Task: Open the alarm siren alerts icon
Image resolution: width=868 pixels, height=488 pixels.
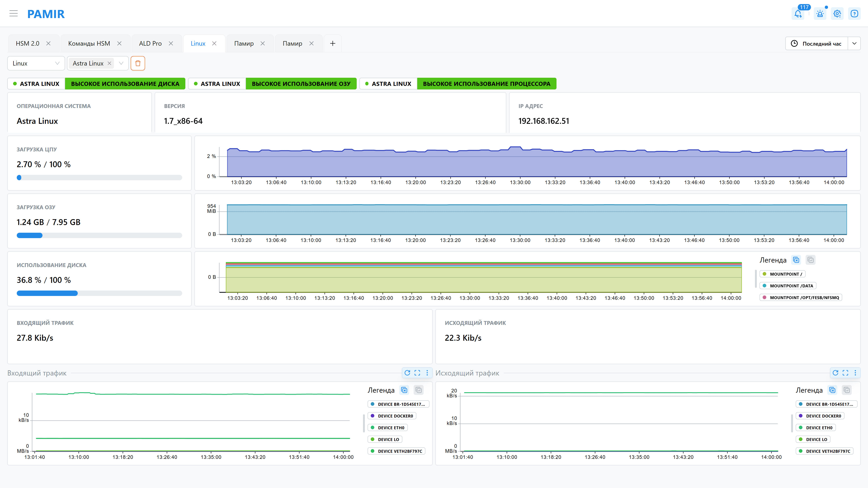Action: [x=820, y=14]
